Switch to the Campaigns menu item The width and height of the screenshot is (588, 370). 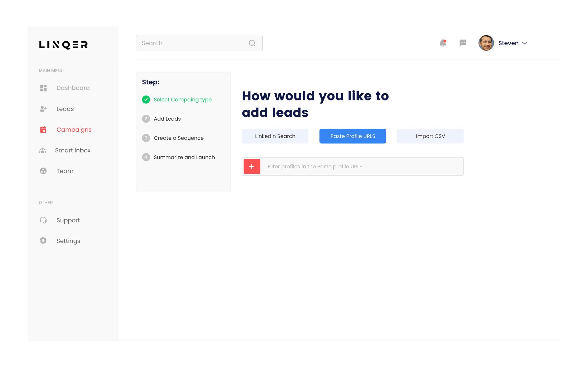(74, 130)
